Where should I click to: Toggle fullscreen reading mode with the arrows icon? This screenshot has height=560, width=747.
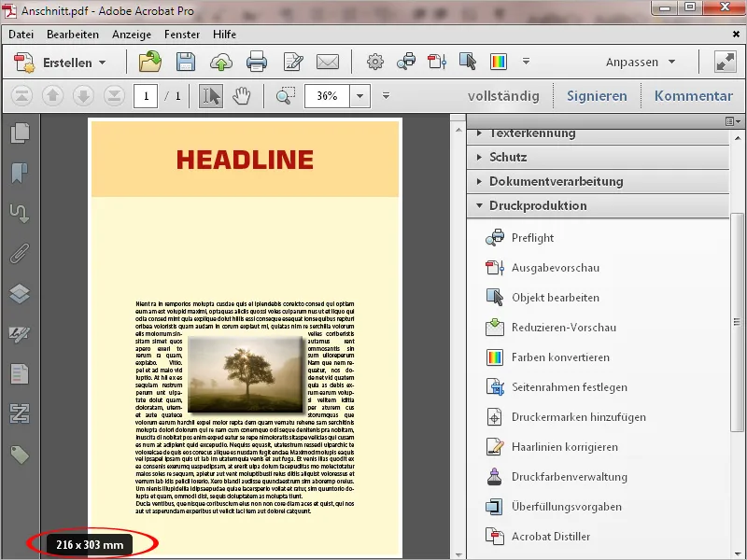pos(726,63)
